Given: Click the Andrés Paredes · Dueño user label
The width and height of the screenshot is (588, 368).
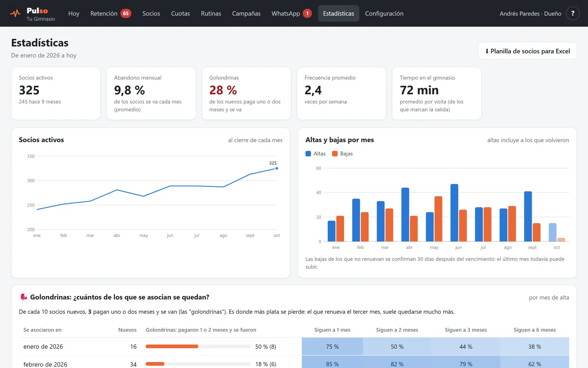Looking at the screenshot, I should 530,14.
